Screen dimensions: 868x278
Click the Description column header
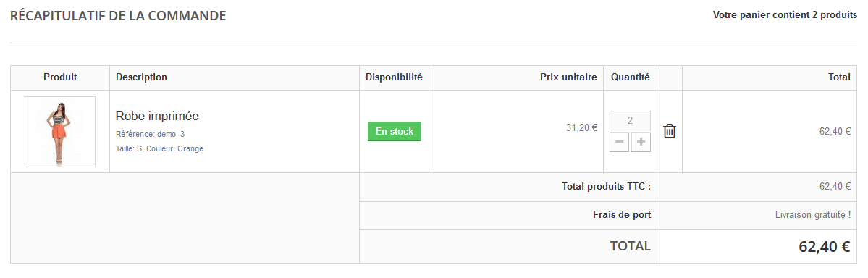(x=142, y=77)
